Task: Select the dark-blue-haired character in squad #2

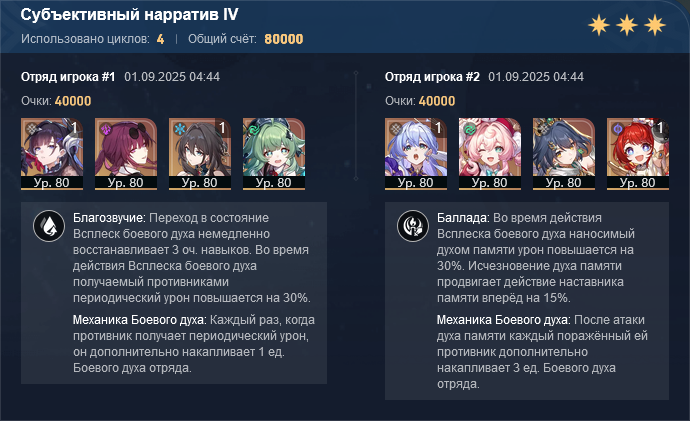Action: click(564, 154)
